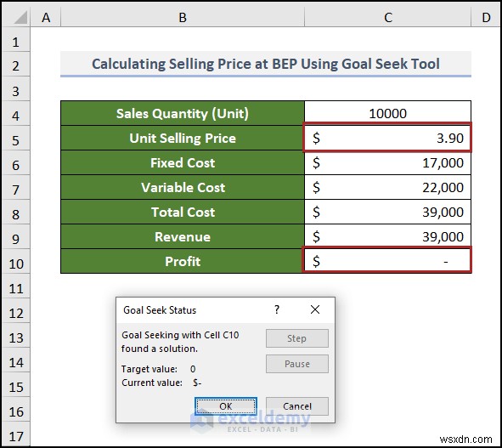Close the Goal Seek Status dialog

315,309
